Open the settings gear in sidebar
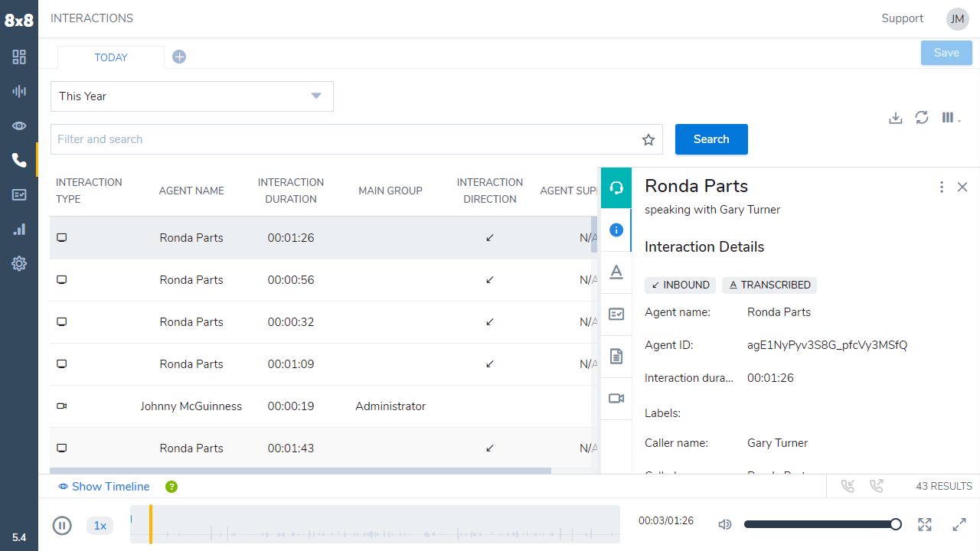Screen dimensions: 980x551 pos(19,263)
